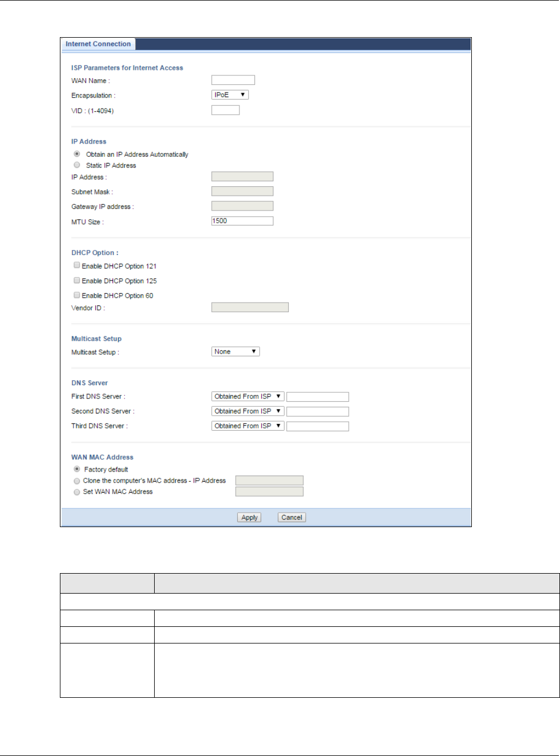This screenshot has height=756, width=560.
Task: Click the ISP Parameters for Internet Access heading
Action: point(127,68)
